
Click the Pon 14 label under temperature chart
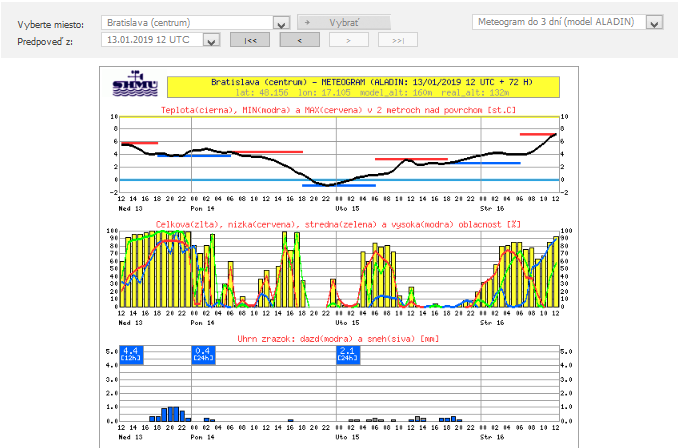pos(203,208)
